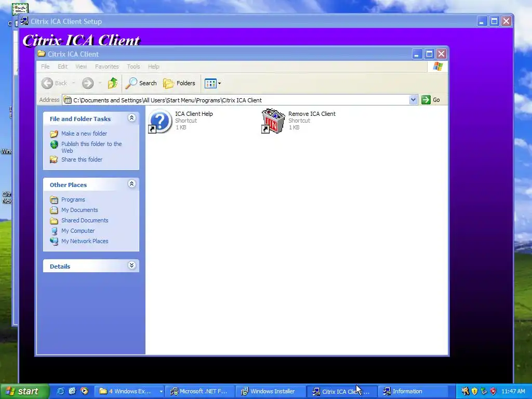Expand the Address bar dropdown
This screenshot has width=532, height=399.
(413, 100)
